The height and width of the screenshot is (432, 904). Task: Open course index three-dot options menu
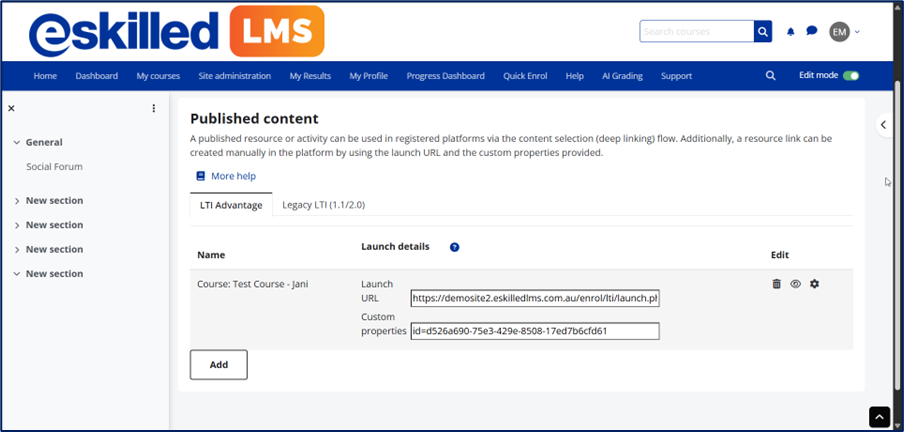pyautogui.click(x=154, y=108)
